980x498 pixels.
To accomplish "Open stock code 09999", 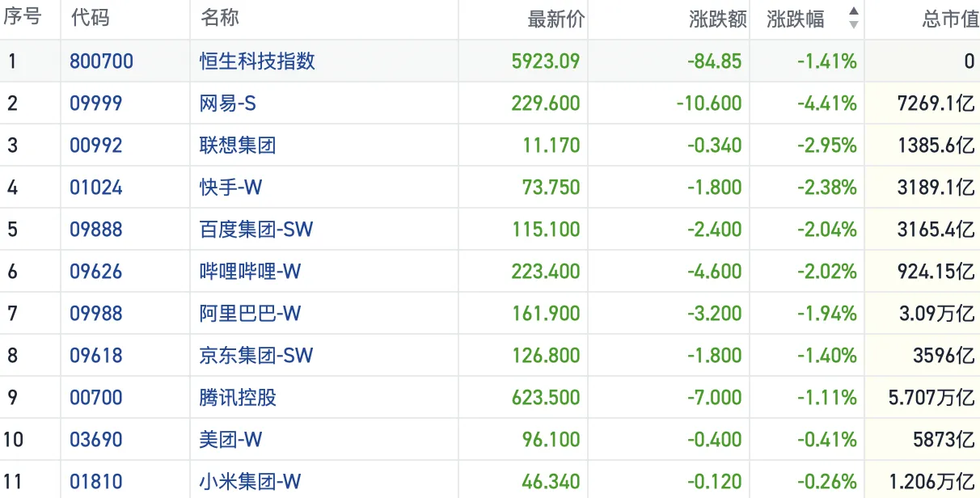I will point(96,103).
